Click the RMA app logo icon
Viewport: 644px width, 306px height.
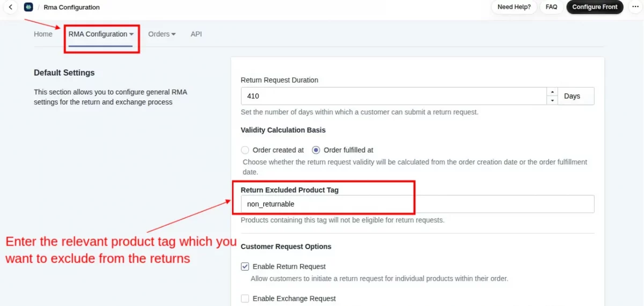(x=28, y=7)
